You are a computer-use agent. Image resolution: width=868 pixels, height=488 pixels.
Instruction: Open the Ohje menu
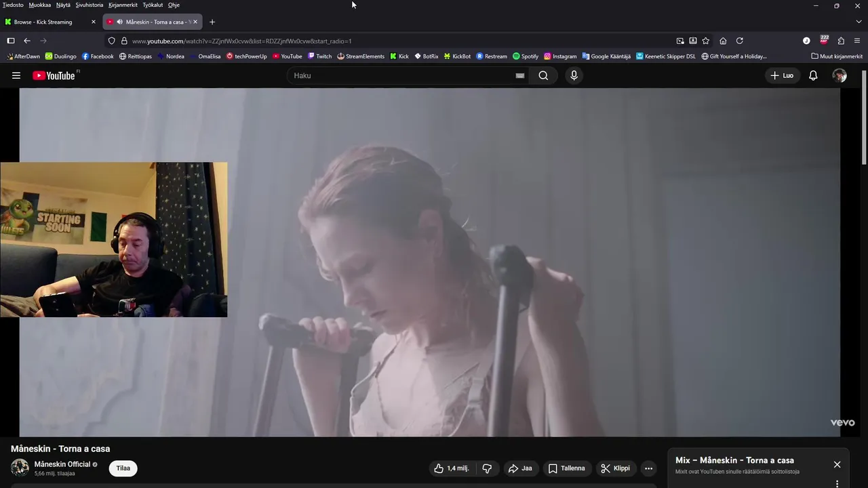pos(174,5)
